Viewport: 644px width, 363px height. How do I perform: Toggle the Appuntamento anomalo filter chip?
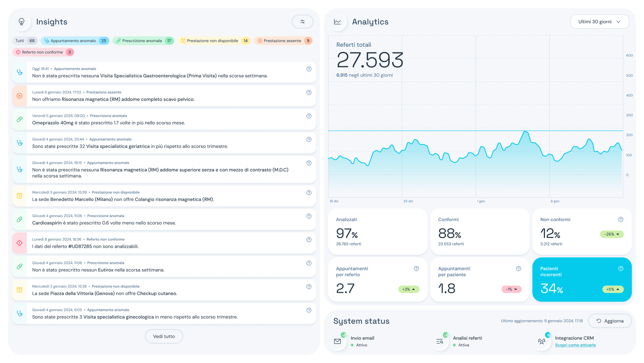[74, 41]
